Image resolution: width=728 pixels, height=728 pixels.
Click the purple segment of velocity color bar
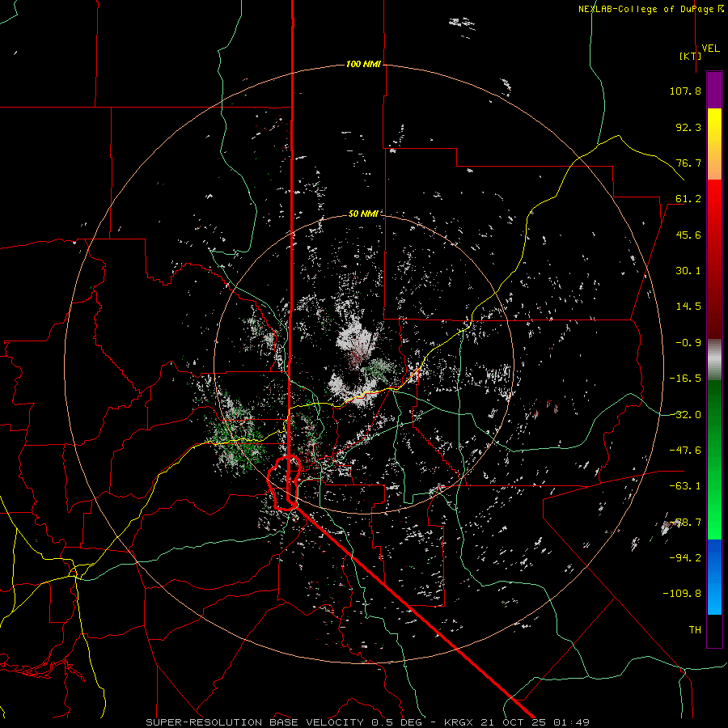pos(714,91)
